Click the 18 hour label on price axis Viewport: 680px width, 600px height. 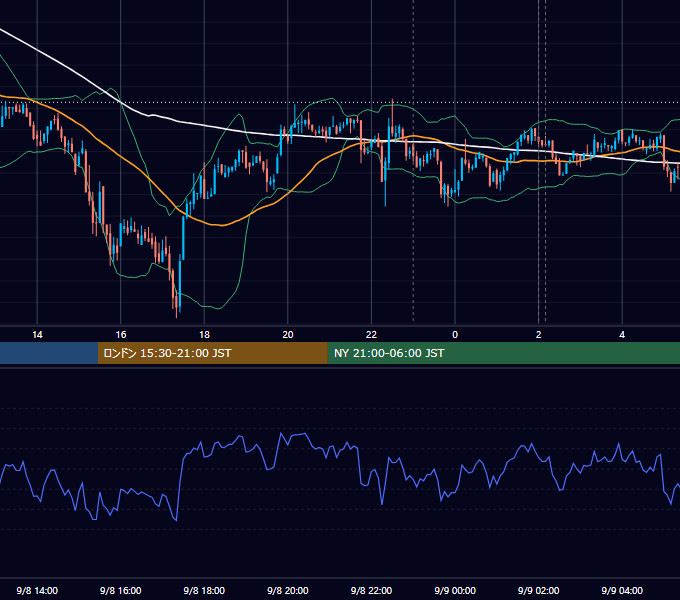pos(204,335)
